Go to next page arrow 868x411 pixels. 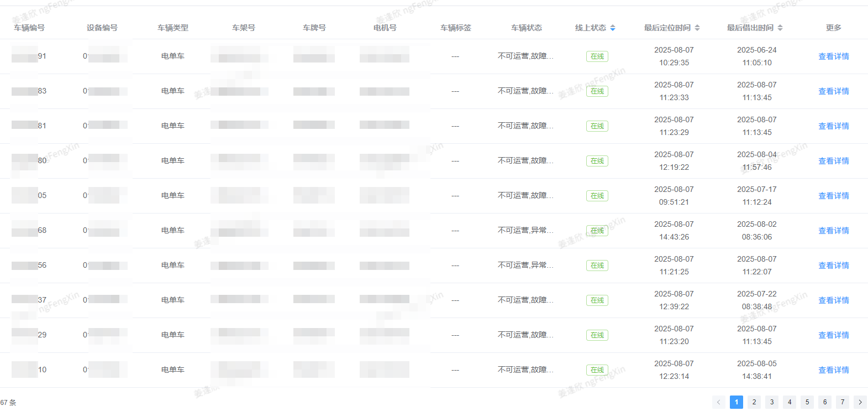pos(860,402)
